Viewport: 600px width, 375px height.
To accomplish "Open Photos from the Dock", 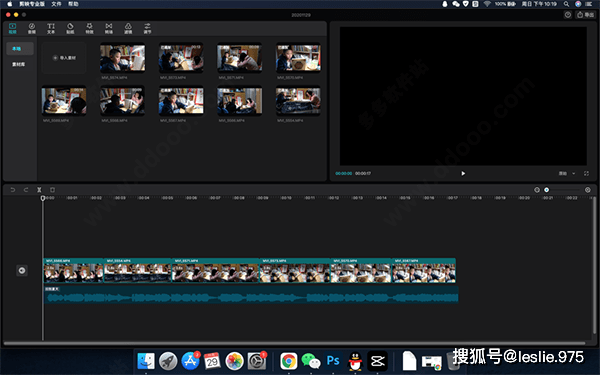I will coord(234,361).
